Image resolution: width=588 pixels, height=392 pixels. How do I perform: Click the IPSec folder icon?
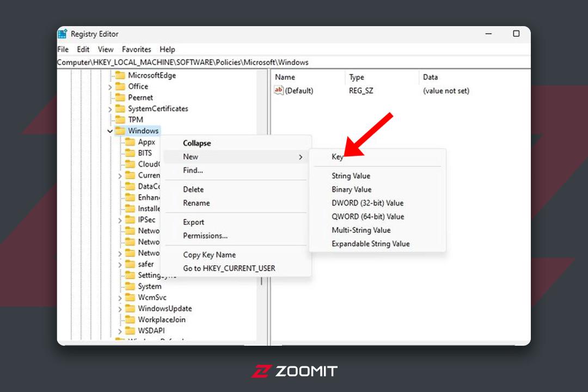tap(130, 219)
